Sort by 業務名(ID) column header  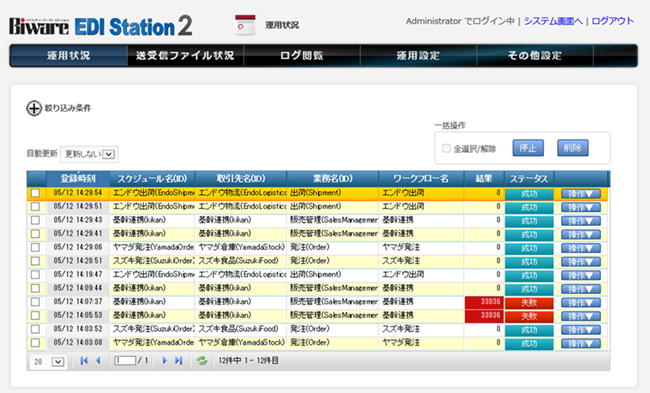point(333,179)
